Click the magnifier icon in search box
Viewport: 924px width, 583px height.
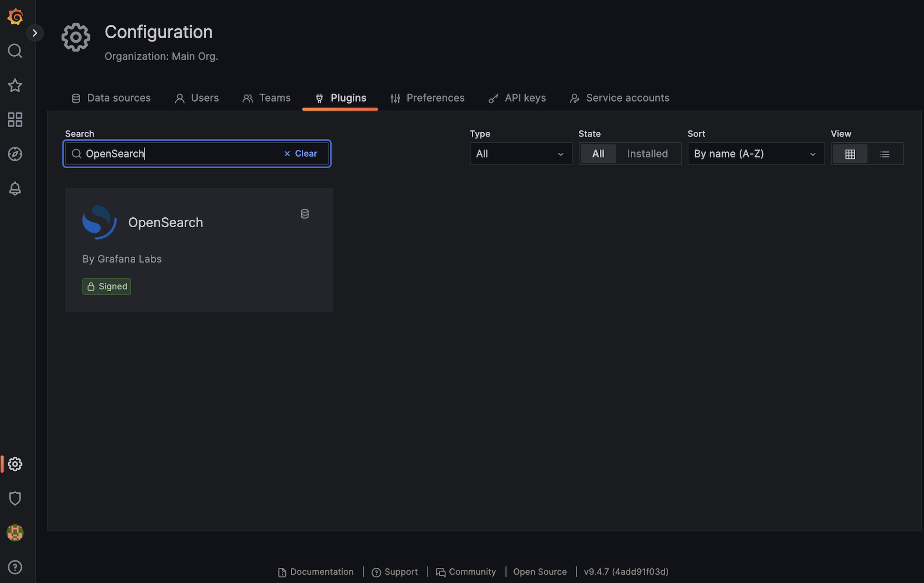click(x=76, y=154)
